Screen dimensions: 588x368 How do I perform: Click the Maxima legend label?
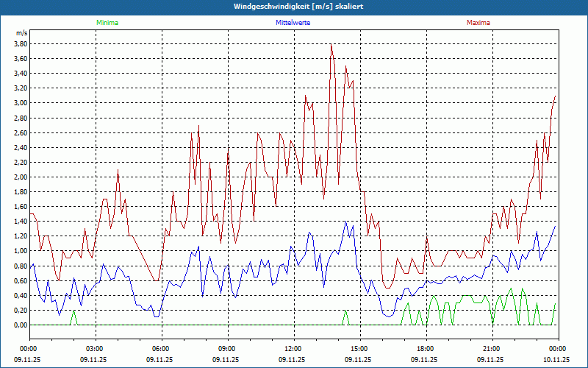[x=477, y=23]
